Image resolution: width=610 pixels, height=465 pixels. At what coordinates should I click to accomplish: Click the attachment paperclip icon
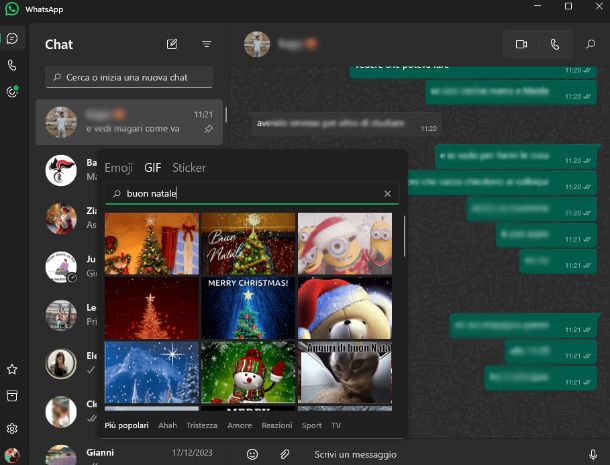tap(284, 454)
